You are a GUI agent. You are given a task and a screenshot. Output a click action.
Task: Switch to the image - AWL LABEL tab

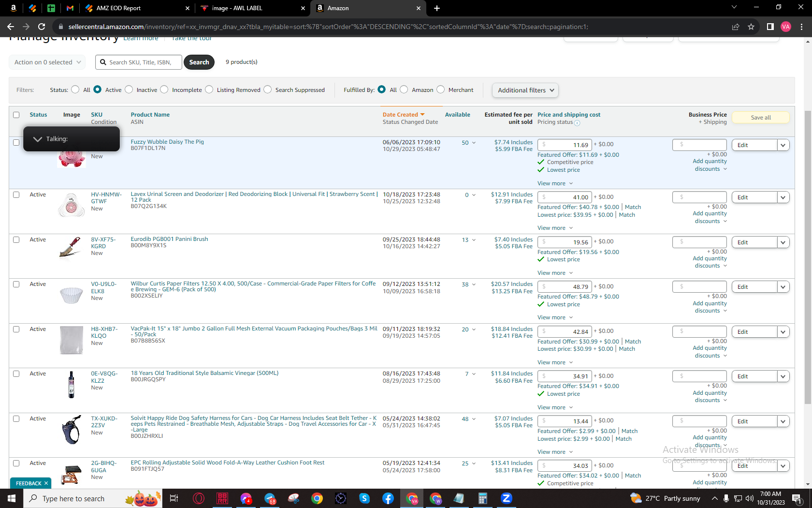252,8
